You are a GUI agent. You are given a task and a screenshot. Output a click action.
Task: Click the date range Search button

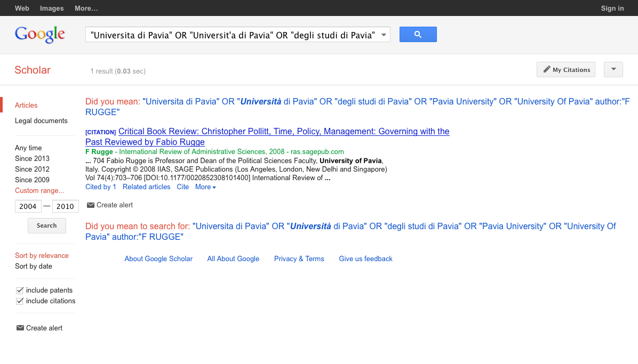pyautogui.click(x=47, y=226)
